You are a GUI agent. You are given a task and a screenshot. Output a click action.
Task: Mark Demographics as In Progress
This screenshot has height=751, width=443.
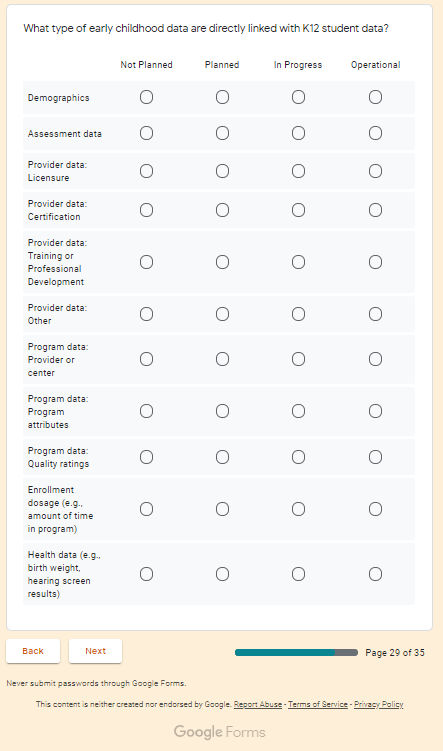[x=298, y=97]
